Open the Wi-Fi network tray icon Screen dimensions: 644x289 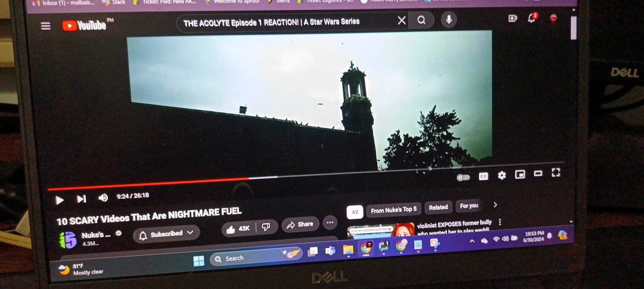point(496,239)
